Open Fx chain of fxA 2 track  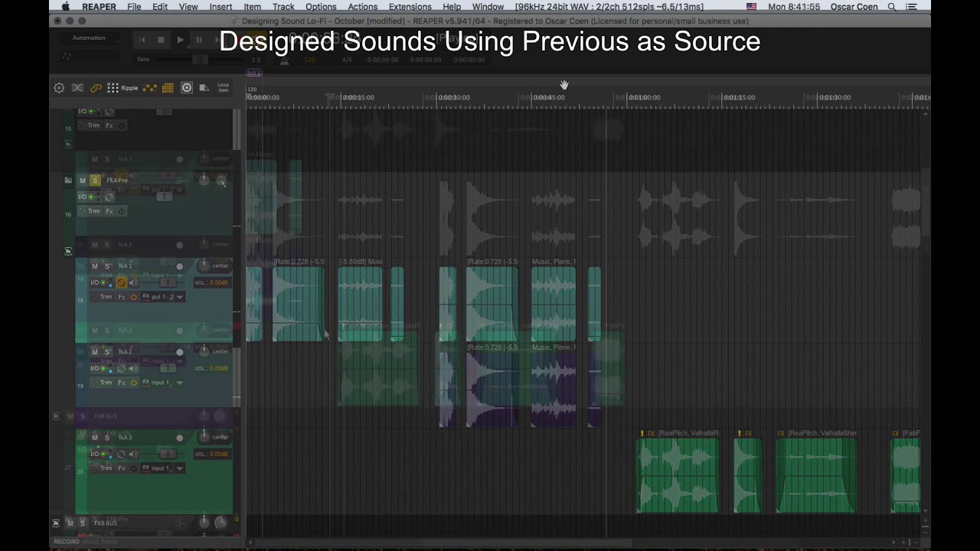point(121,383)
